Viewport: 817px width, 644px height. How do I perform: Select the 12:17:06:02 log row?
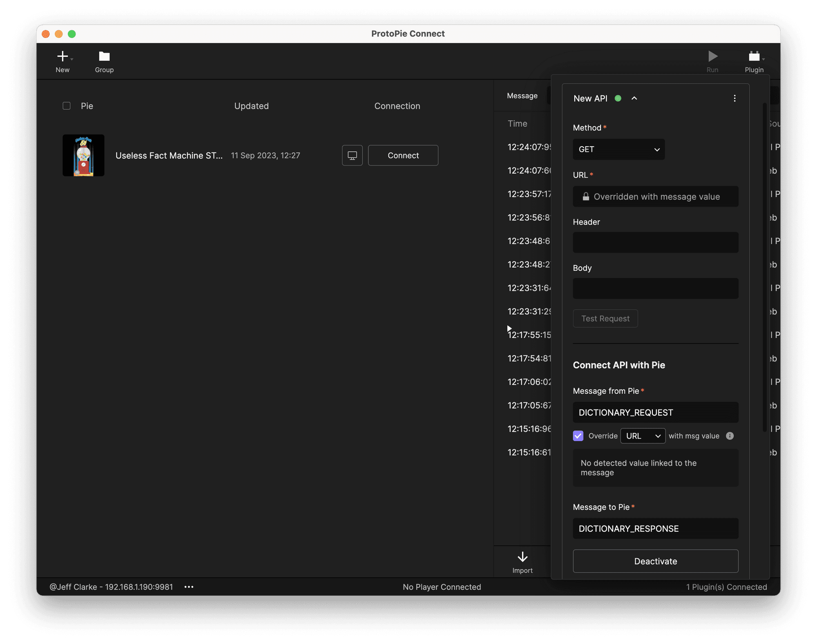click(x=529, y=382)
